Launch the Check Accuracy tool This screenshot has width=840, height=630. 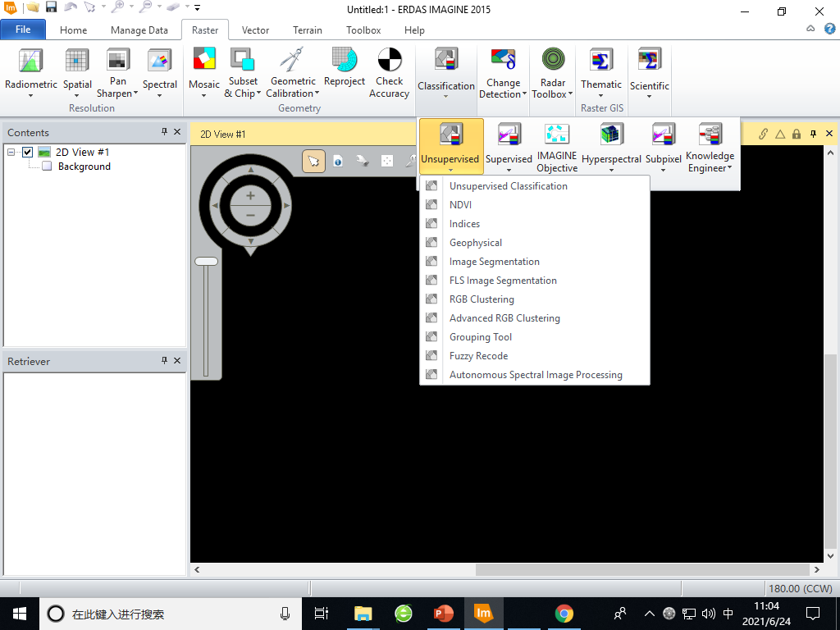(389, 70)
